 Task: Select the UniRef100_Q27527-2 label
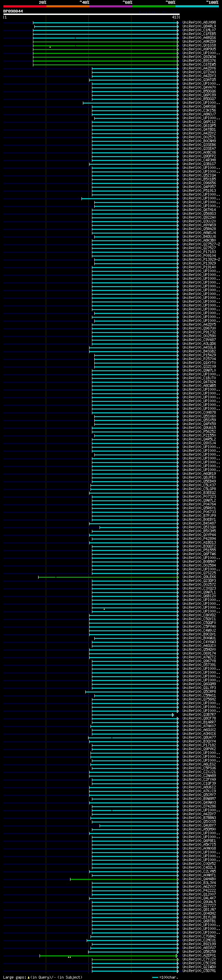(201, 244)
